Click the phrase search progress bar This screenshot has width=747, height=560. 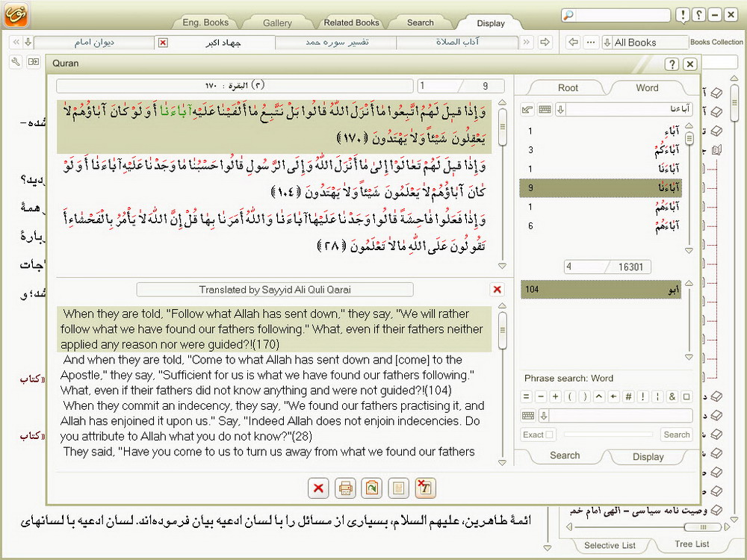tap(608, 435)
